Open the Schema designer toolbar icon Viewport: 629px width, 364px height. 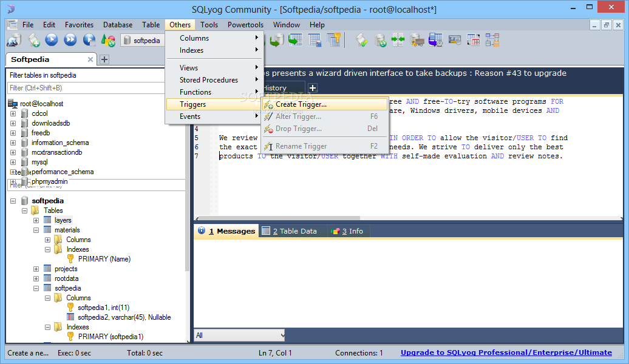pyautogui.click(x=492, y=40)
